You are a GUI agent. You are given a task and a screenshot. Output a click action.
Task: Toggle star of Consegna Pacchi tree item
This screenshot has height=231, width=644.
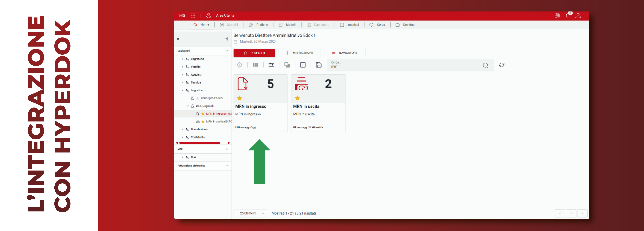(x=197, y=98)
